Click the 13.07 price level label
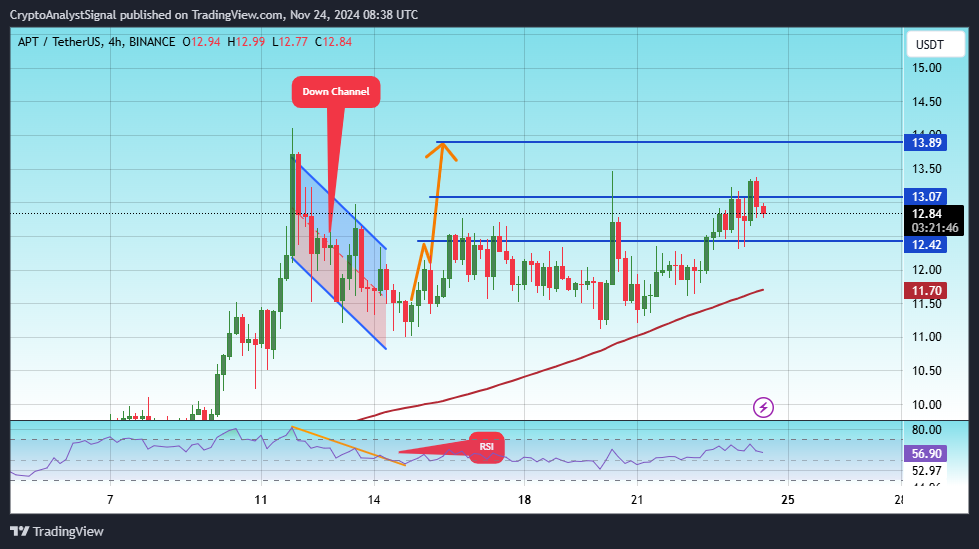 926,197
